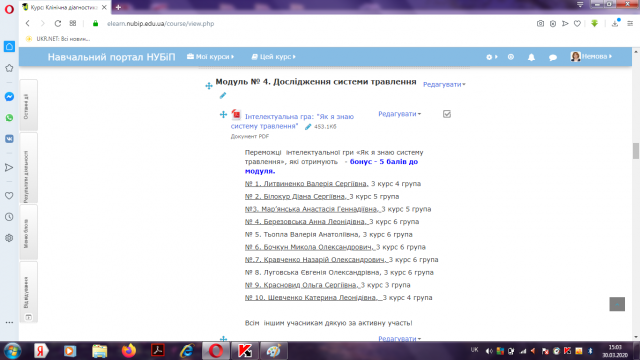Open Бочкун Микола Олександрович link

310,247
